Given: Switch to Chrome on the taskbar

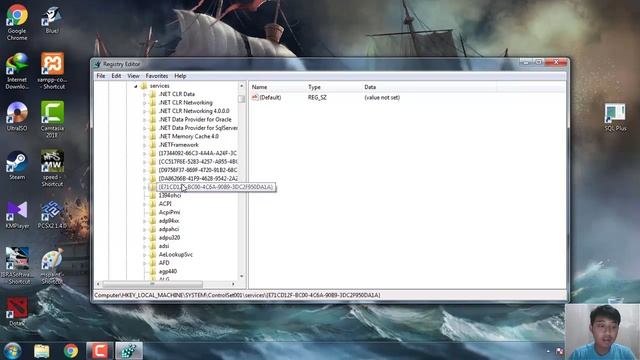Looking at the screenshot, I should [x=71, y=351].
